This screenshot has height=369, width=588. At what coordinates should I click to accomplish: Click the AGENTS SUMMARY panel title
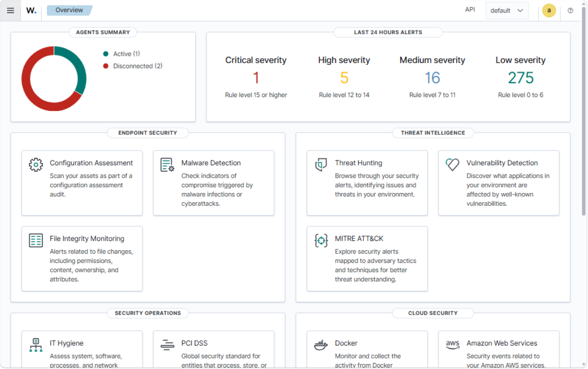(x=103, y=32)
